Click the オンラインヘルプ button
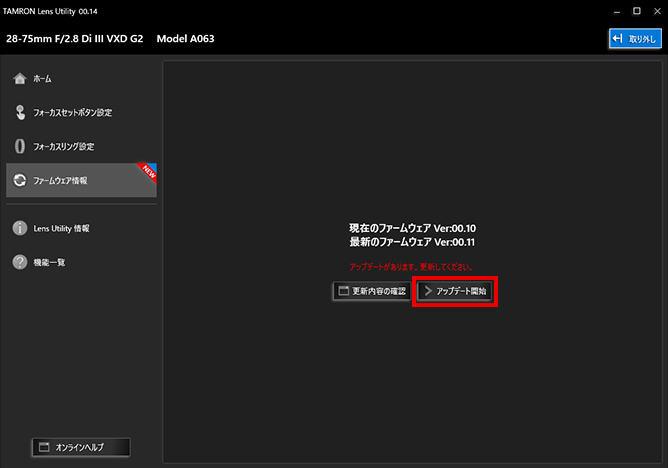668x468 pixels. 81,447
